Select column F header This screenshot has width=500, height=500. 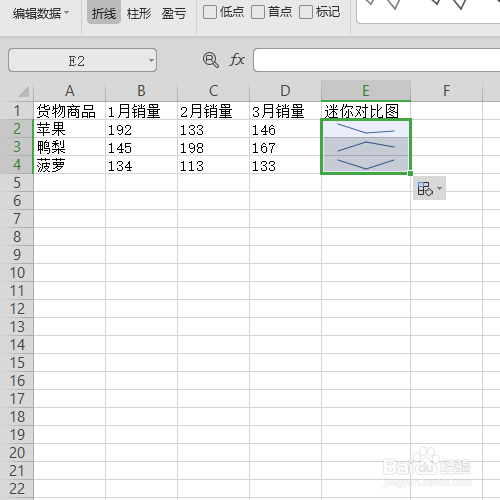click(447, 91)
